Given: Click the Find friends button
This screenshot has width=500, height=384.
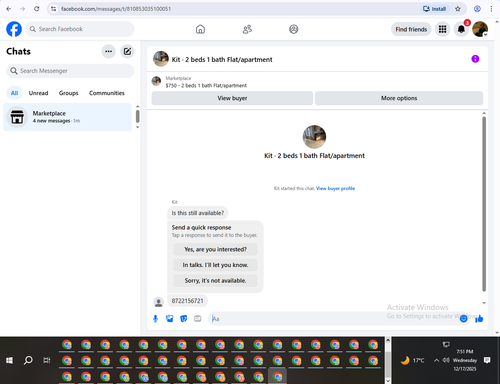Looking at the screenshot, I should (411, 29).
